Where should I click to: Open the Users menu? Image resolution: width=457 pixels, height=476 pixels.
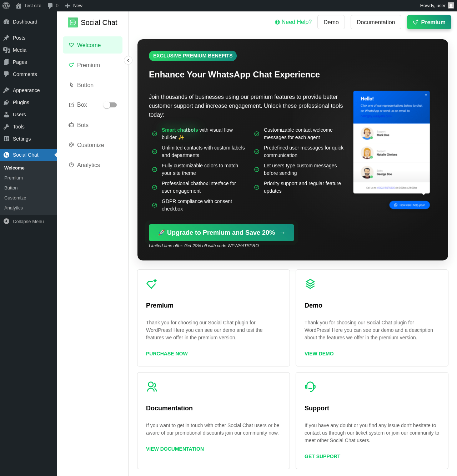pyautogui.click(x=29, y=115)
